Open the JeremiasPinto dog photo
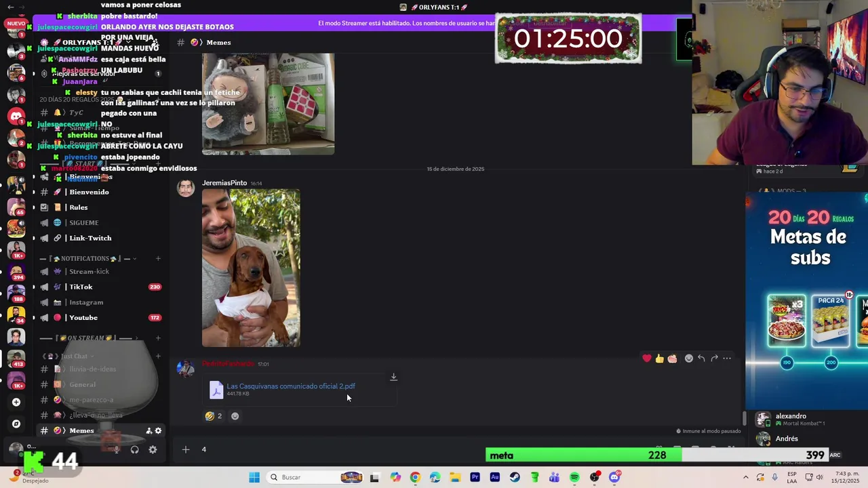Image resolution: width=868 pixels, height=488 pixels. (251, 268)
